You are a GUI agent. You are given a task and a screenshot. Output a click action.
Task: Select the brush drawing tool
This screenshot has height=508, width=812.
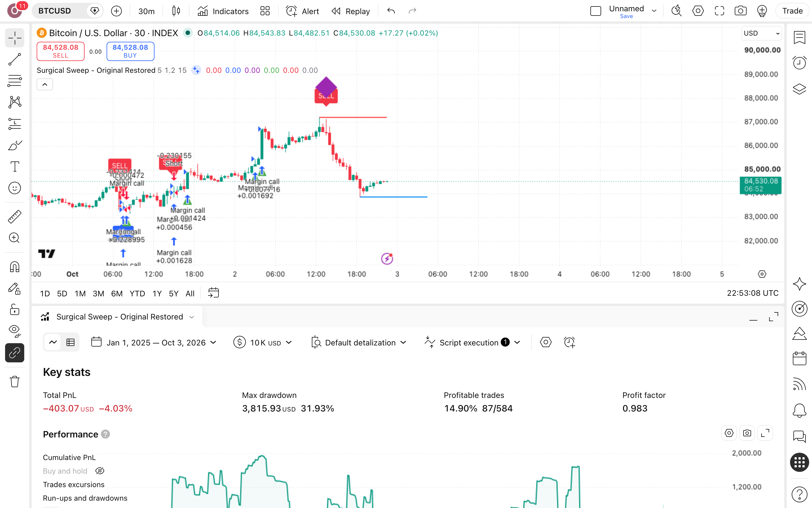tap(14, 145)
